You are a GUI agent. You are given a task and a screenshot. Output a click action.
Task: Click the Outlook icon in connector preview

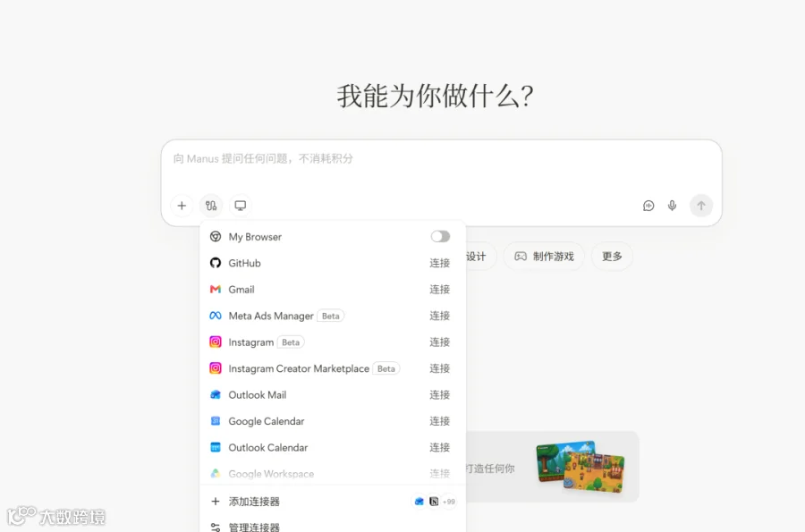(x=419, y=502)
